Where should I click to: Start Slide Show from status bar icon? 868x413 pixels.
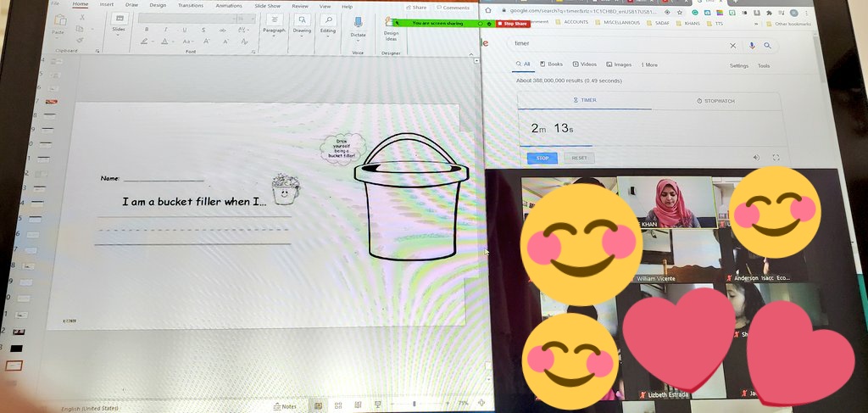tap(377, 405)
